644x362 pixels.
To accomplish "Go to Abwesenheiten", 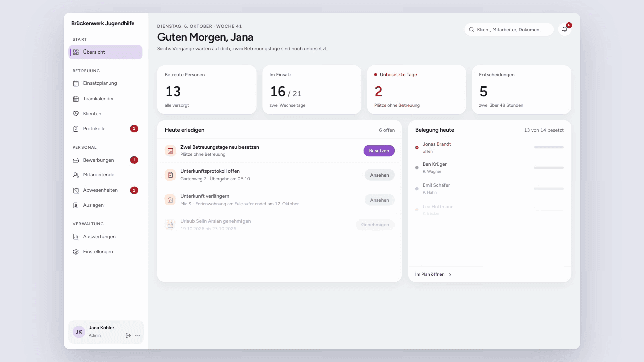I will coord(106,190).
